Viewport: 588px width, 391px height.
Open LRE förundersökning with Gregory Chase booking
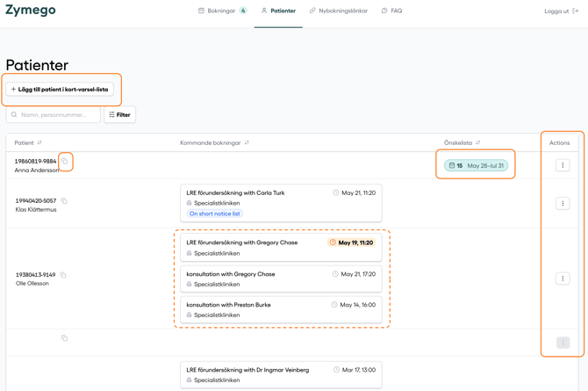click(281, 248)
